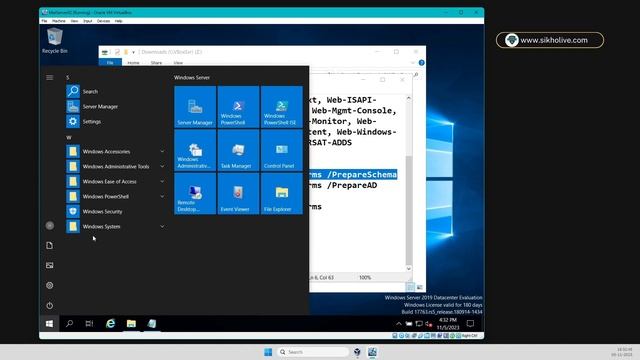640x360 pixels.
Task: Click guest network tray icon
Action: coord(419,324)
